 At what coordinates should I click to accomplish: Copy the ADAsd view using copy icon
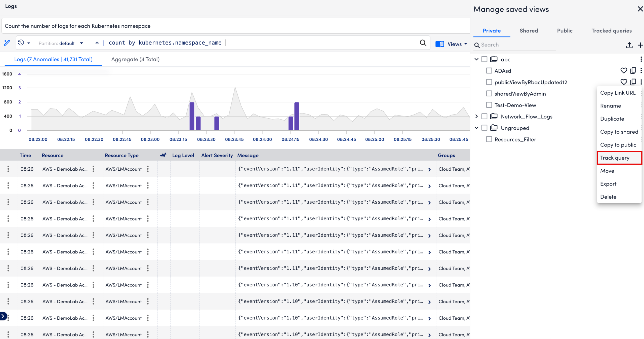(633, 70)
